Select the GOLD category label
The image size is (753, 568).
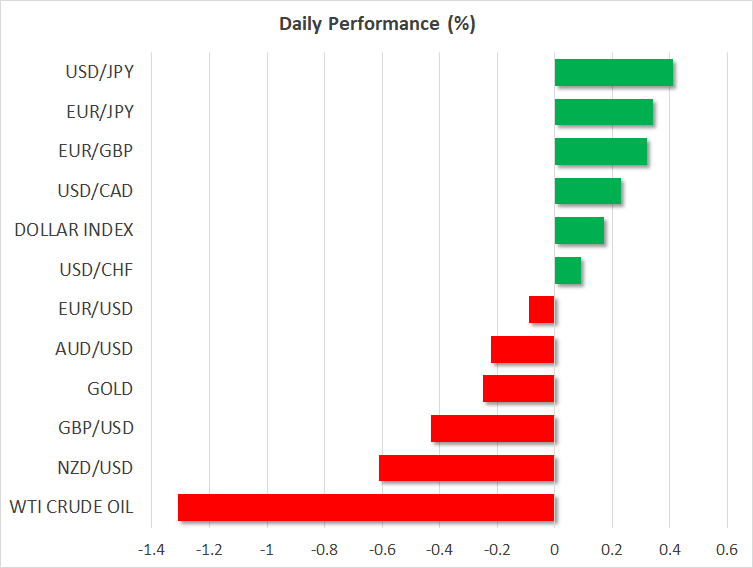point(110,389)
